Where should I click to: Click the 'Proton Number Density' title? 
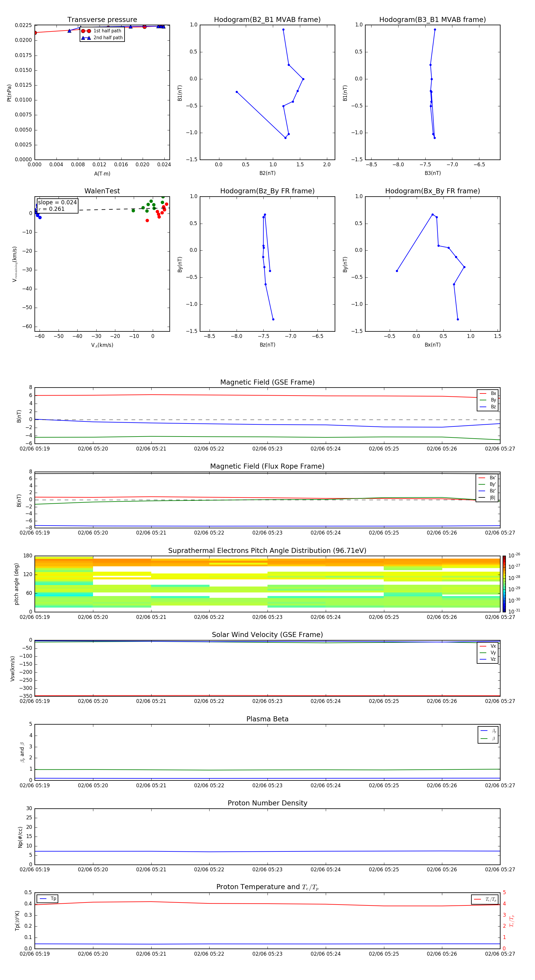(267, 803)
